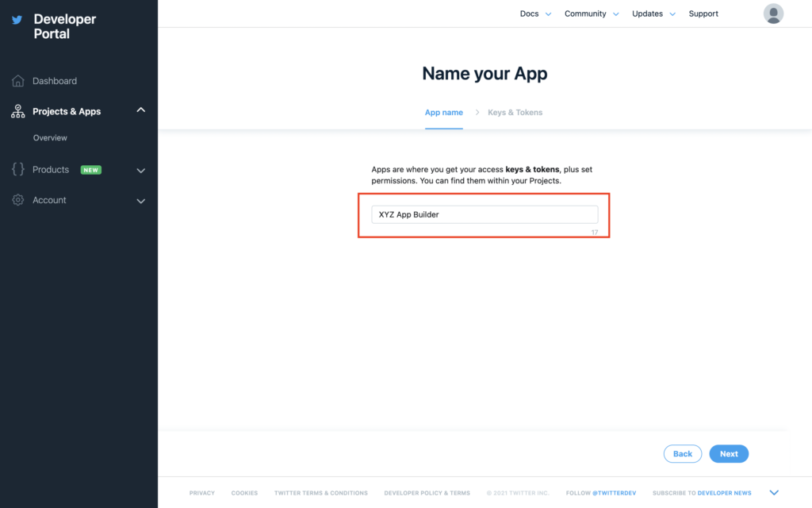Select the App name step tab
This screenshot has width=812, height=508.
444,113
